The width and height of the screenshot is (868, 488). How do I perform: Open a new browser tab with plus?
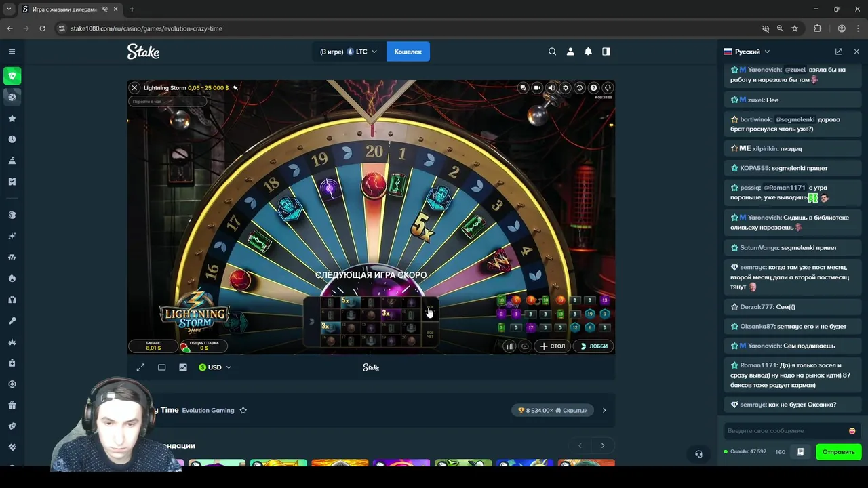point(132,9)
